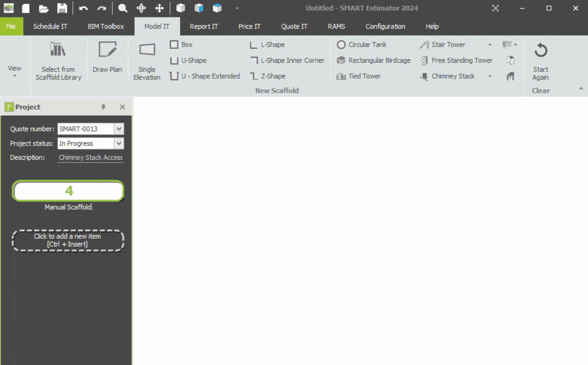This screenshot has width=588, height=365.
Task: Expand the View dropdown menu
Action: coord(15,71)
